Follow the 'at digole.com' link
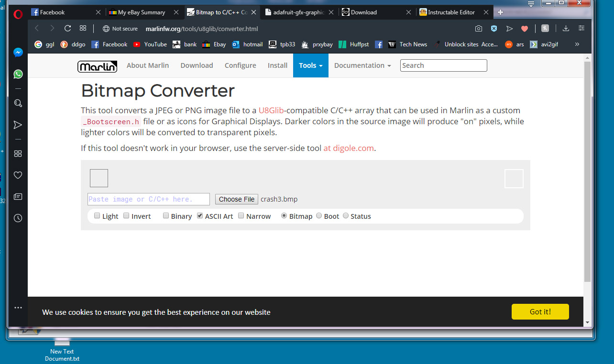The width and height of the screenshot is (614, 364). coord(349,148)
